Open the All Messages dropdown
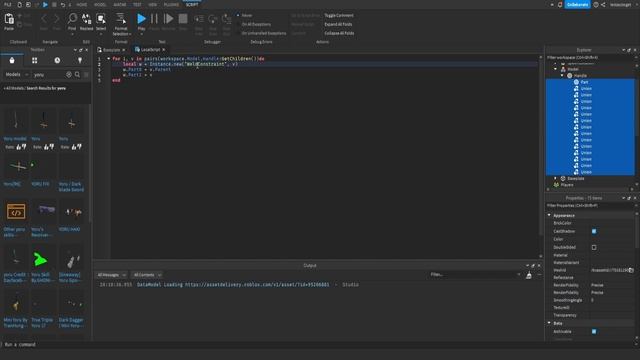 (x=111, y=275)
